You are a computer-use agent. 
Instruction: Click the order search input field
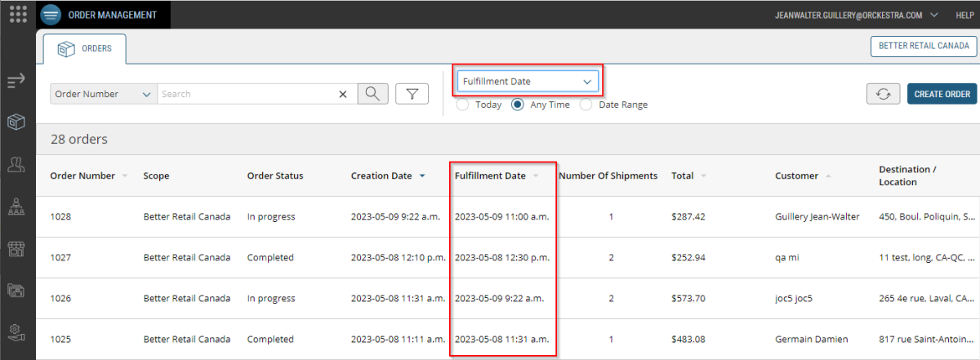tap(247, 94)
